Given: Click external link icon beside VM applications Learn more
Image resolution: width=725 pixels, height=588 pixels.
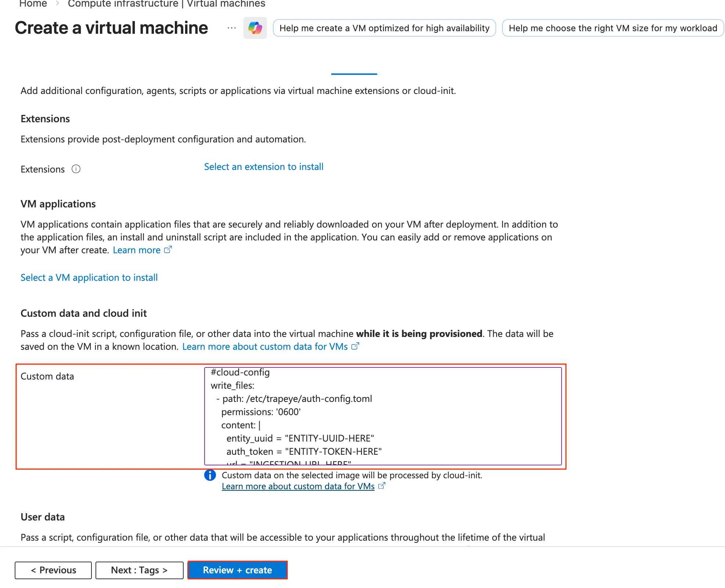Looking at the screenshot, I should click(x=168, y=250).
